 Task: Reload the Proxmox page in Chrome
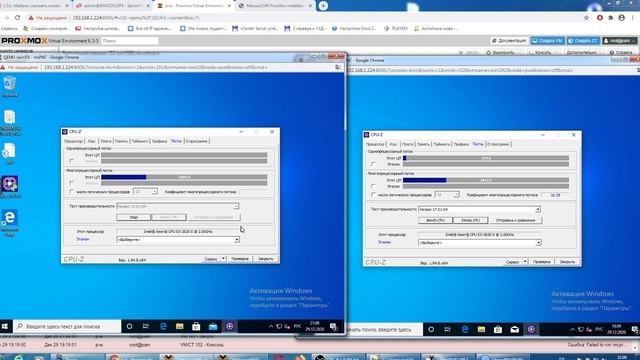coord(17,18)
